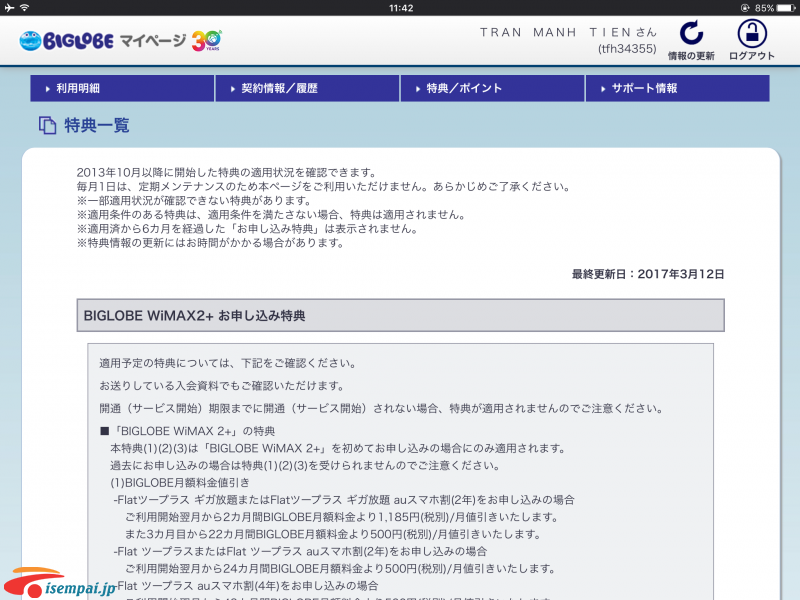
Task: Click the ご利用開始翌月から24カ月間 discount line
Action: coord(340,568)
